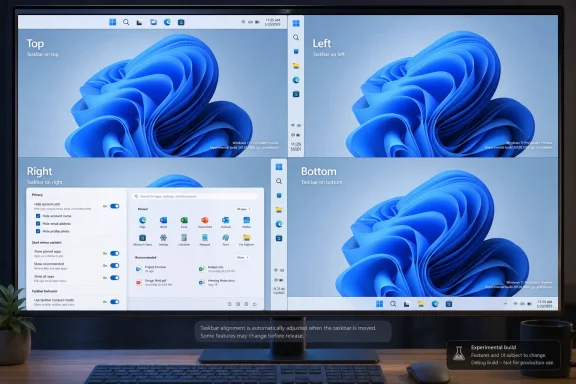Click the 'Taskbar behavior' section heading
The height and width of the screenshot is (384, 576).
point(44,291)
